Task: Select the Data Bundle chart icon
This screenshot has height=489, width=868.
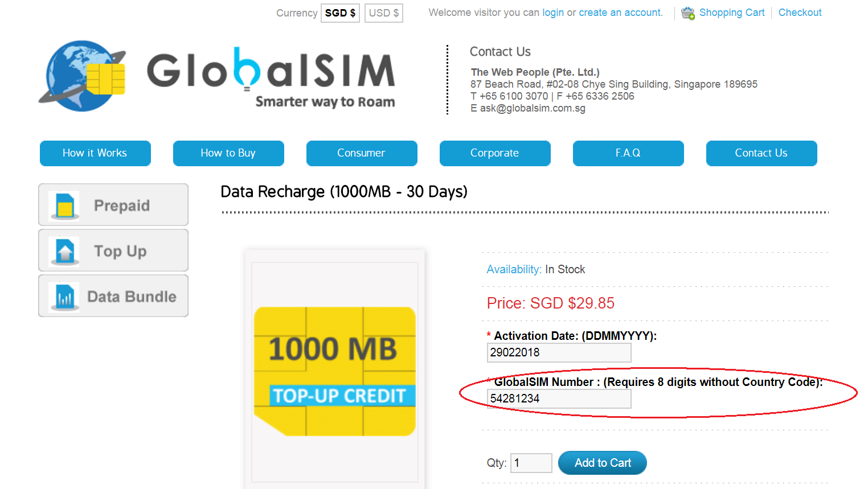Action: coord(65,297)
